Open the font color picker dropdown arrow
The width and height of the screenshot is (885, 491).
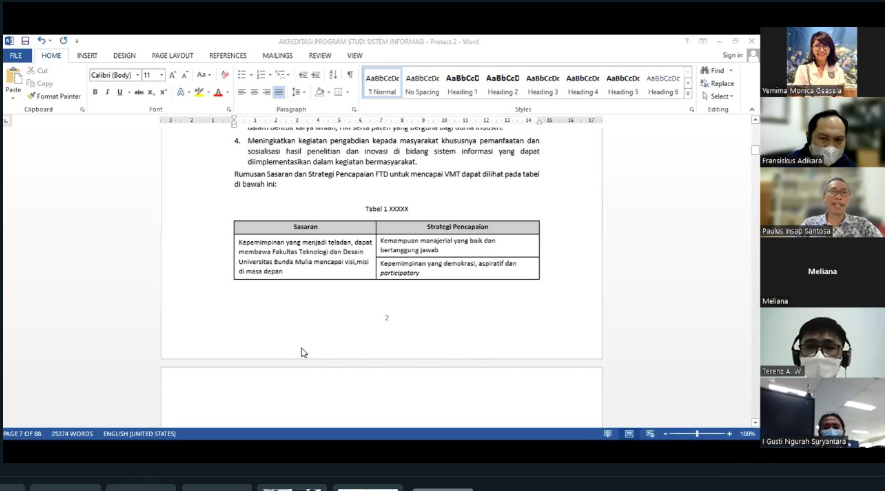227,93
